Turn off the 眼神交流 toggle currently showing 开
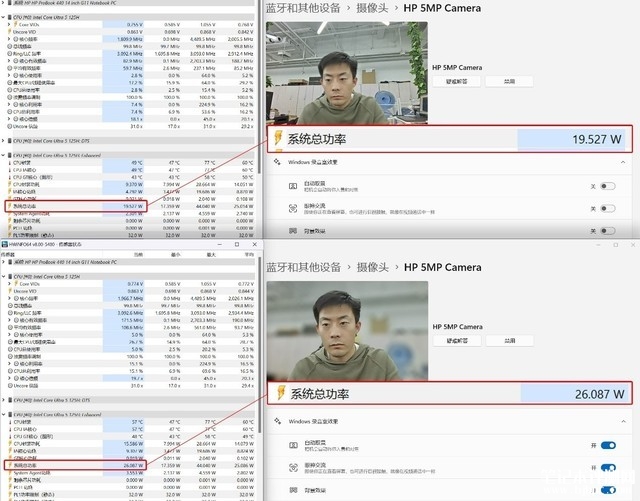The width and height of the screenshot is (640, 501). click(x=608, y=468)
